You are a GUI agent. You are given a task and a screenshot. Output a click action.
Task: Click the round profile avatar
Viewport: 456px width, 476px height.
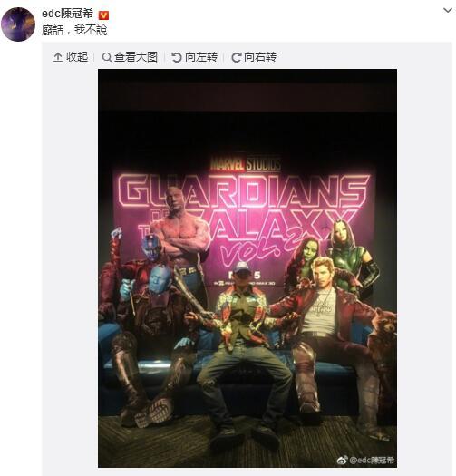coord(18,24)
